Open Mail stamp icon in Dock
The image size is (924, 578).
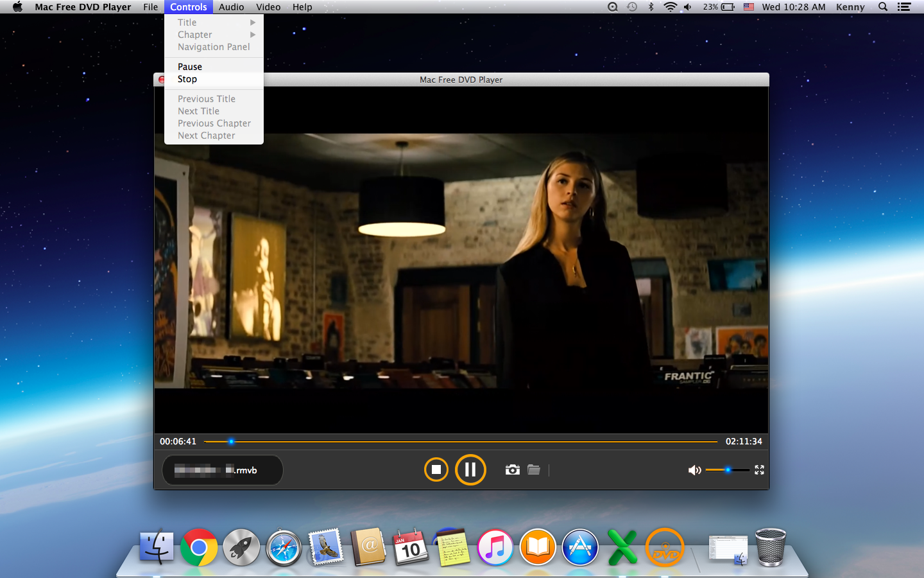[x=326, y=547]
